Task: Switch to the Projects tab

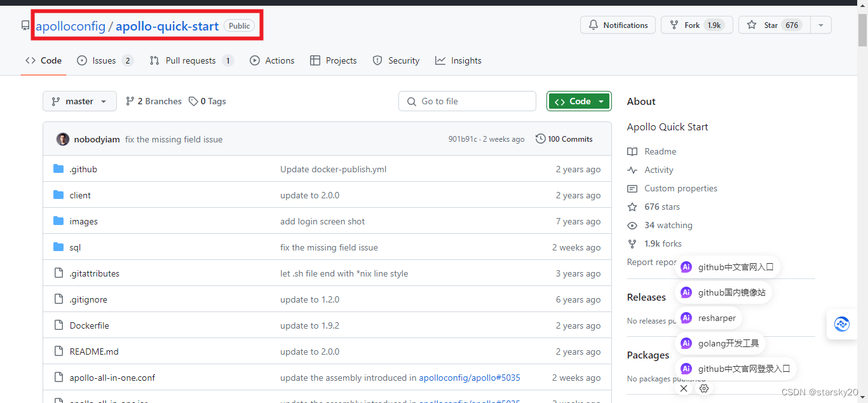Action: point(333,60)
